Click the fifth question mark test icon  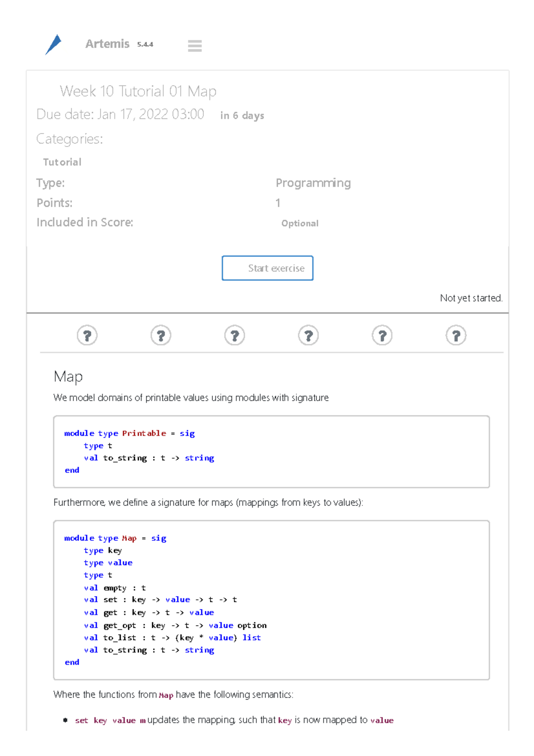pos(382,336)
